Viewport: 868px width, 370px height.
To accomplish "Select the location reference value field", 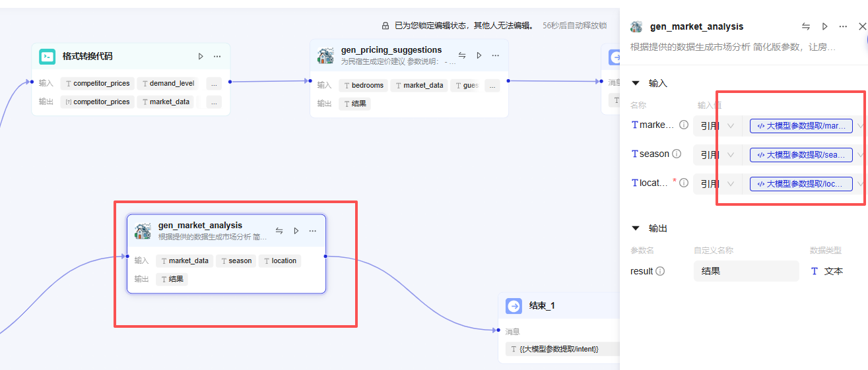I will pos(801,184).
